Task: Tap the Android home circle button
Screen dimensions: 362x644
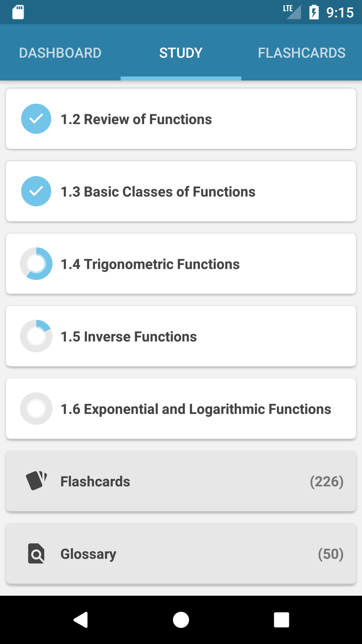Action: 181,620
